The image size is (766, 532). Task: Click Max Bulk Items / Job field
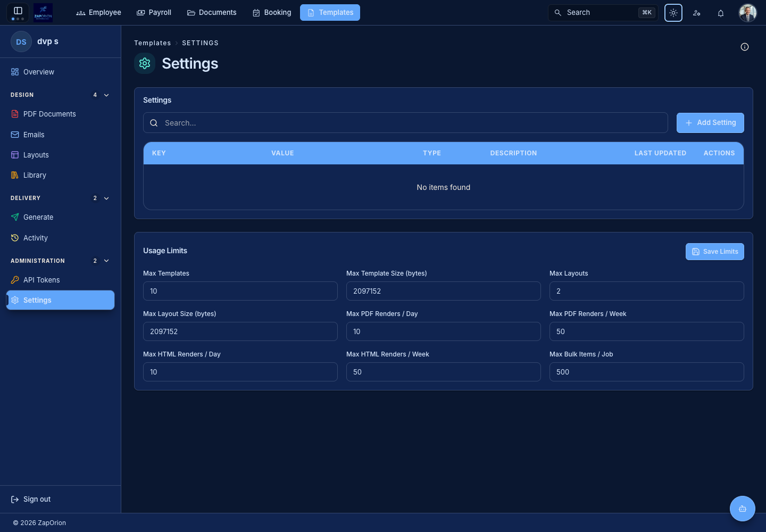(647, 372)
